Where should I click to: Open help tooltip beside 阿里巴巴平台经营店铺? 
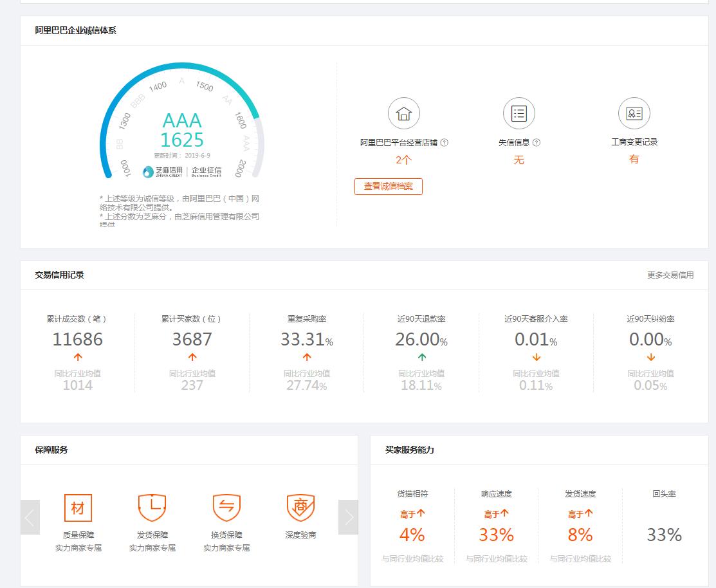[x=445, y=142]
